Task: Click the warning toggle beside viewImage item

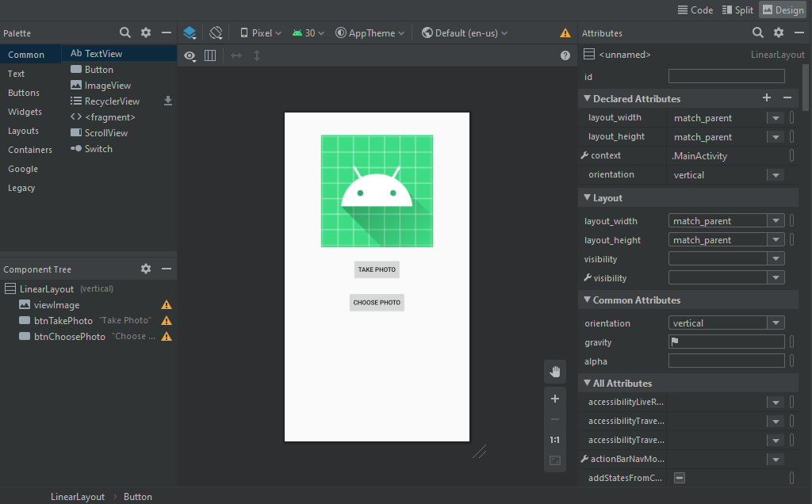Action: [166, 304]
